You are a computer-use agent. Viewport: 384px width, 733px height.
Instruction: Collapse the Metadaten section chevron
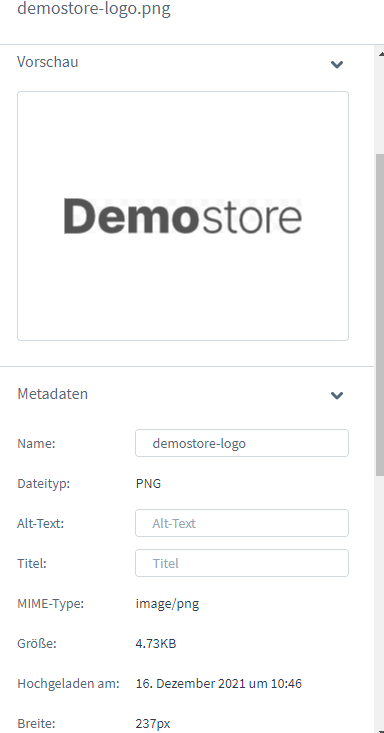[337, 395]
